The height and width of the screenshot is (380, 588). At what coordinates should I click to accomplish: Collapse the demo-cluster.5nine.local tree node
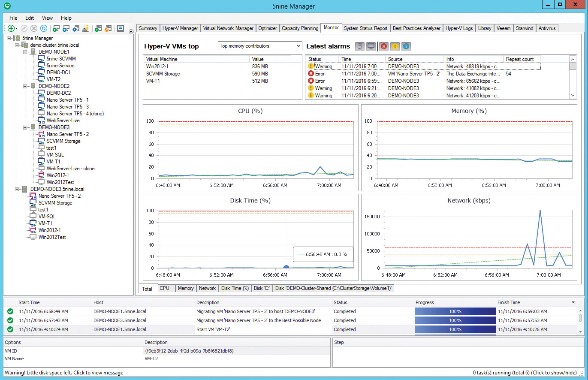pyautogui.click(x=17, y=45)
